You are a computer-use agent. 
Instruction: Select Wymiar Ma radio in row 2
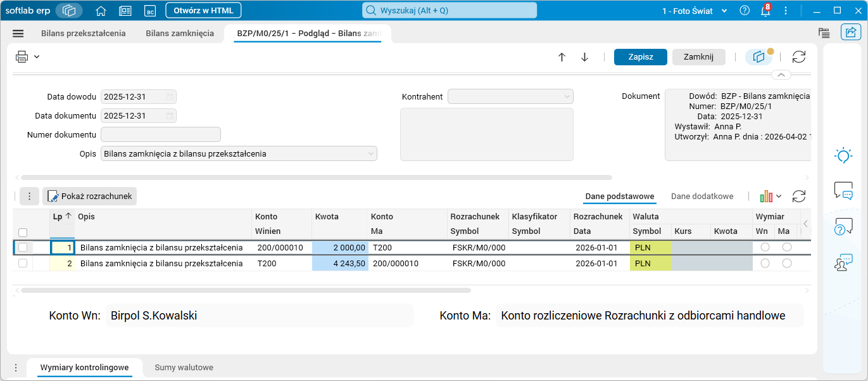tap(787, 263)
